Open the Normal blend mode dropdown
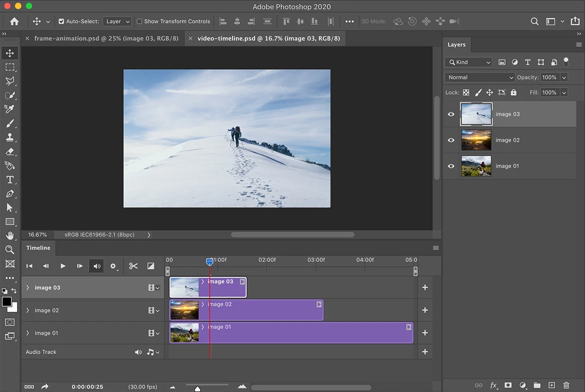This screenshot has width=585, height=392. pos(480,78)
